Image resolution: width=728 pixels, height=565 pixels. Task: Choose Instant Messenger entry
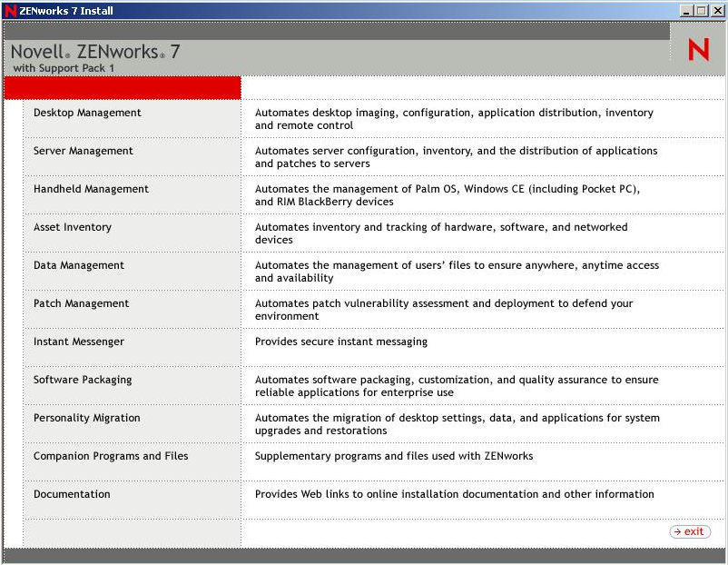click(x=79, y=342)
